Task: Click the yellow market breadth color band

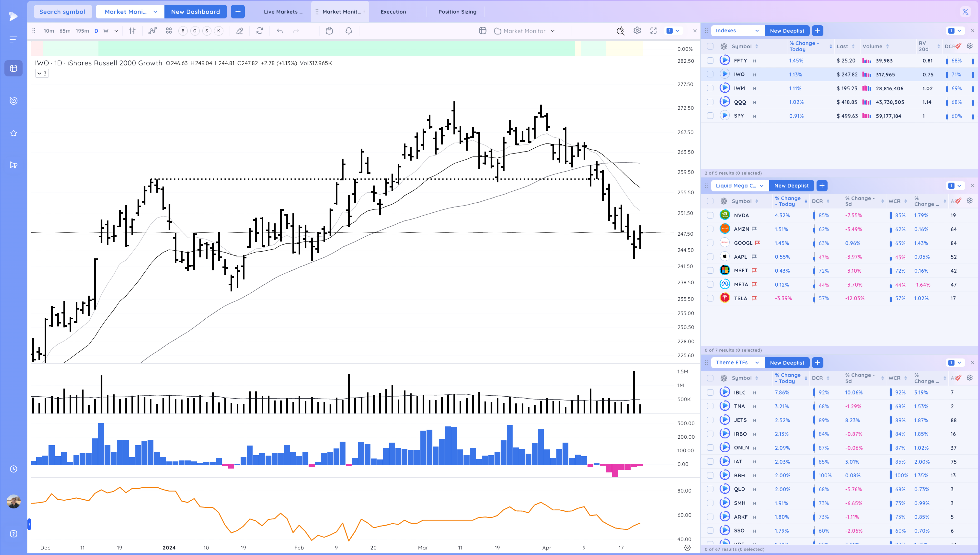Action: tap(624, 48)
